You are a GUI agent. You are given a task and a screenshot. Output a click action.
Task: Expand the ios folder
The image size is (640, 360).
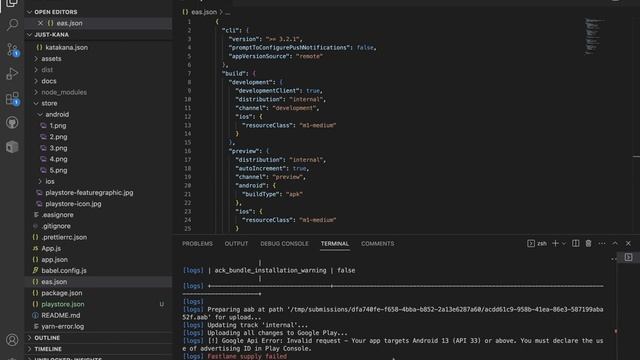pyautogui.click(x=49, y=182)
